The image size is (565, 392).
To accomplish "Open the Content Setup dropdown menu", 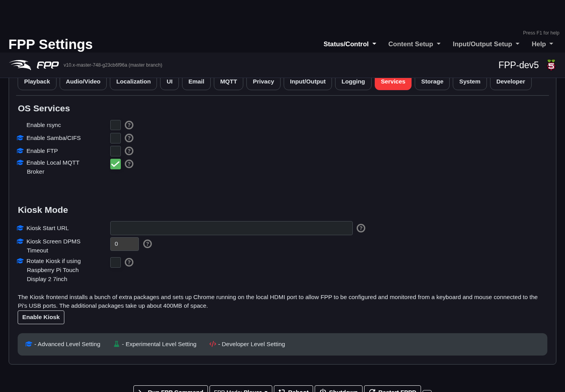I will coord(414,44).
